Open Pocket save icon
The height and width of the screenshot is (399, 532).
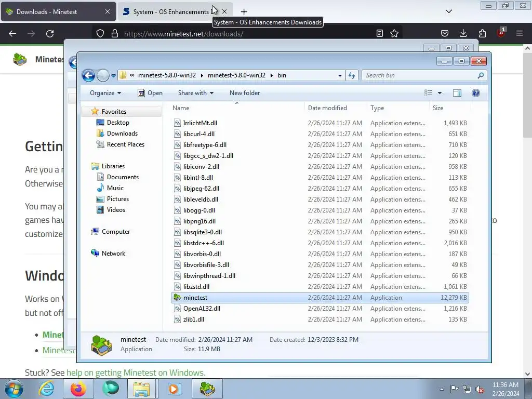pyautogui.click(x=445, y=34)
